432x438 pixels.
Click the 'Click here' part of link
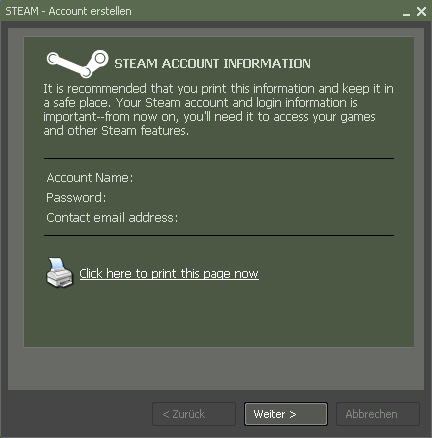coord(104,274)
